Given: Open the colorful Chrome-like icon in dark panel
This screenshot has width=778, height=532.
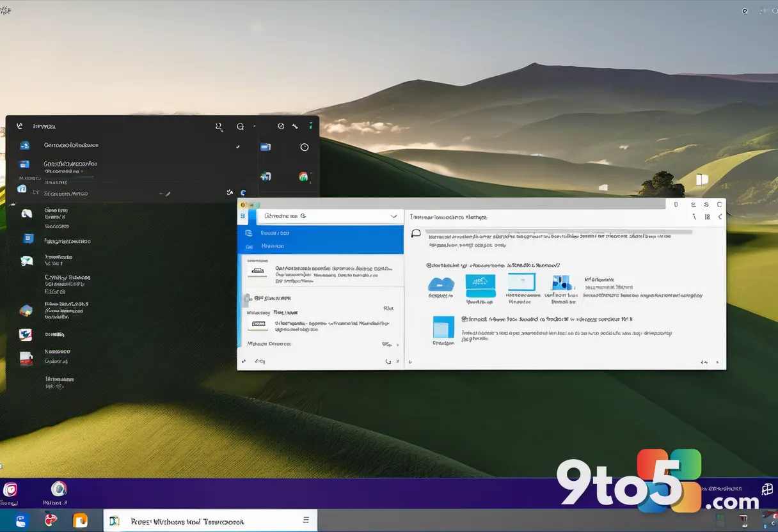Looking at the screenshot, I should [304, 176].
